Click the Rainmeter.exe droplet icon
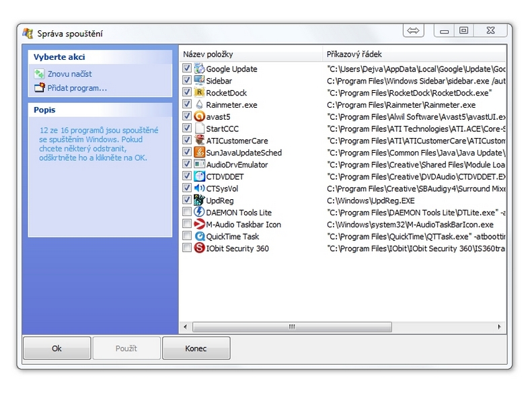Image resolution: width=532 pixels, height=397 pixels. pyautogui.click(x=199, y=105)
